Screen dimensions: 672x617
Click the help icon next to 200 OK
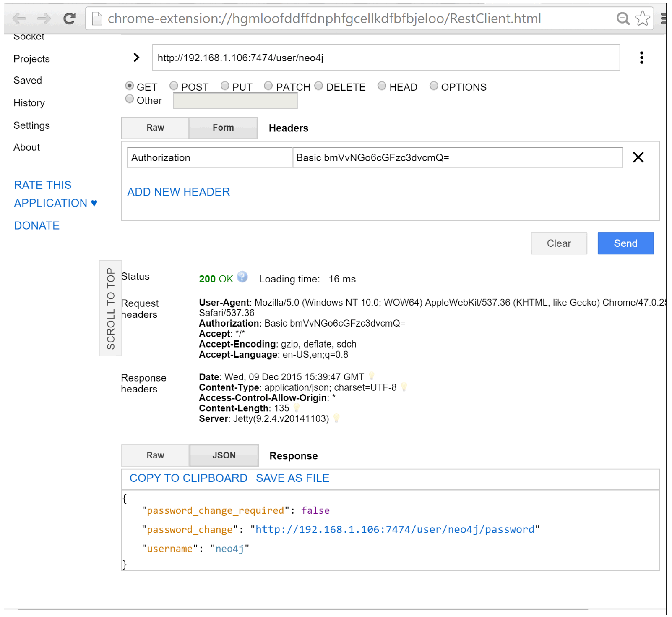[242, 277]
